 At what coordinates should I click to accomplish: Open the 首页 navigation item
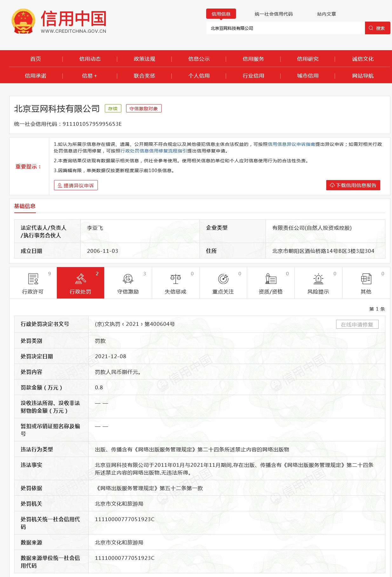[x=36, y=59]
